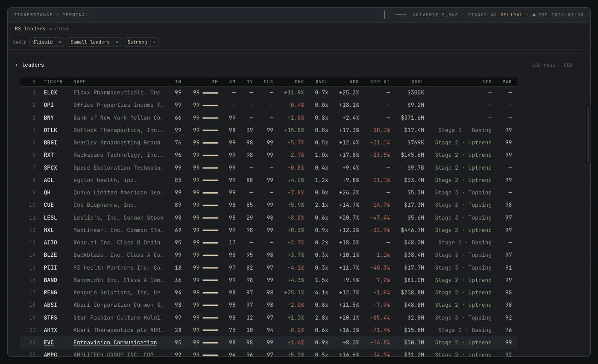Select the BAND ticker
Screen dimensions: 598x364
tap(50, 280)
